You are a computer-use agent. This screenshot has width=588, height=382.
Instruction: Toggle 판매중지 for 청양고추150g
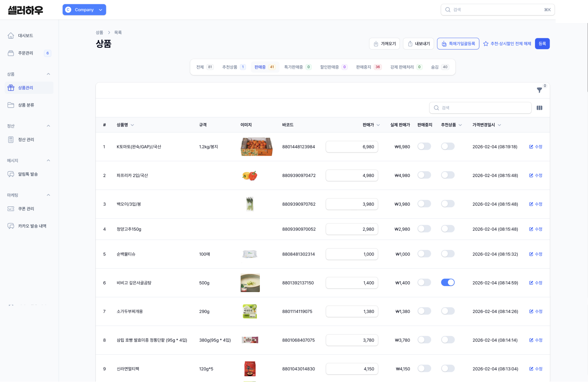[424, 229]
